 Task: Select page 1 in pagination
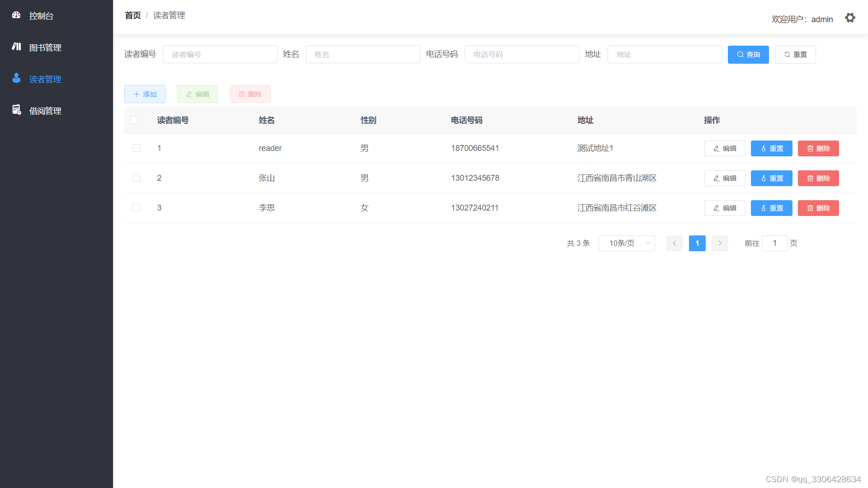(697, 243)
